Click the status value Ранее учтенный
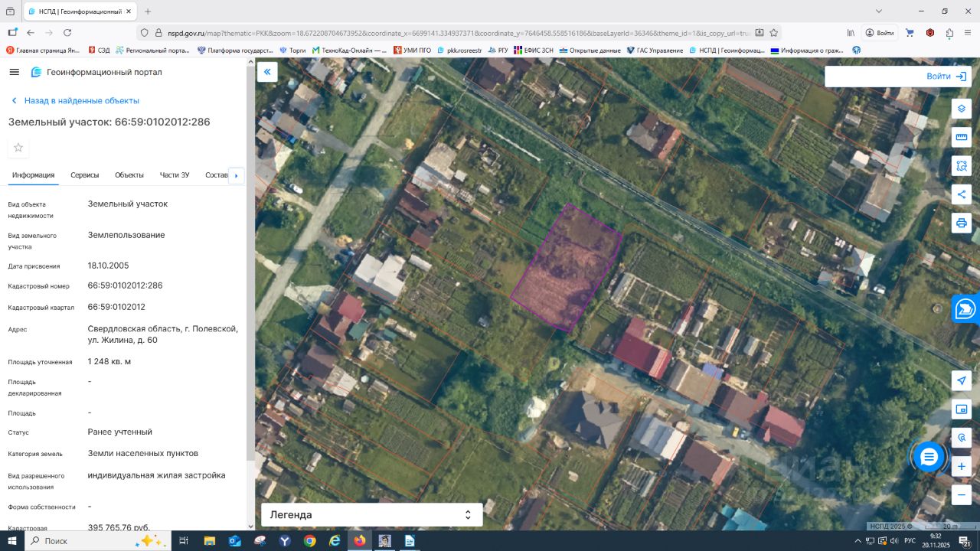 120,432
